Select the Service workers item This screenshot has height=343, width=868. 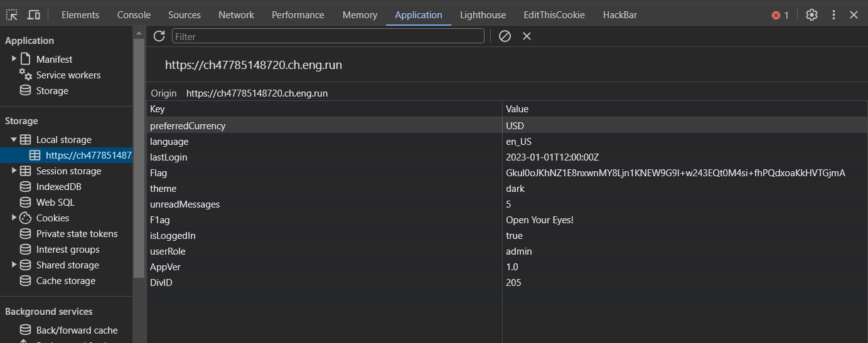(68, 75)
